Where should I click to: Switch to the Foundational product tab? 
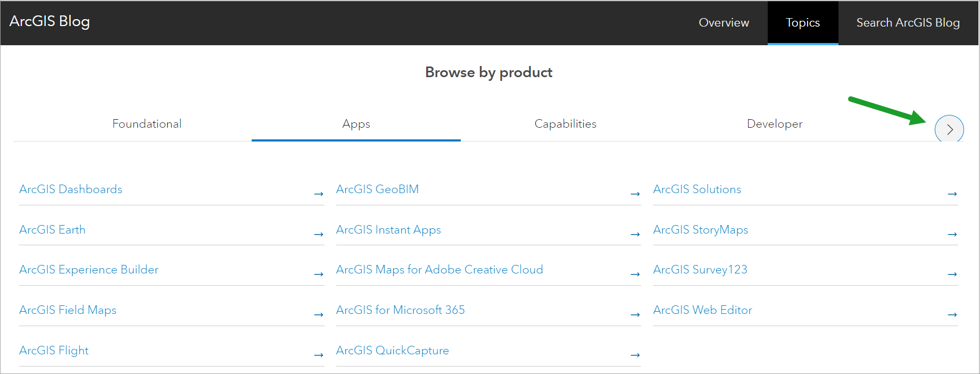coord(147,124)
